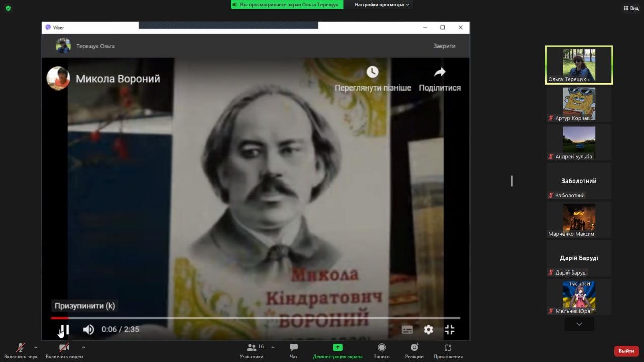Click the red Leave meeting button
The image size is (644, 362).
tap(626, 351)
